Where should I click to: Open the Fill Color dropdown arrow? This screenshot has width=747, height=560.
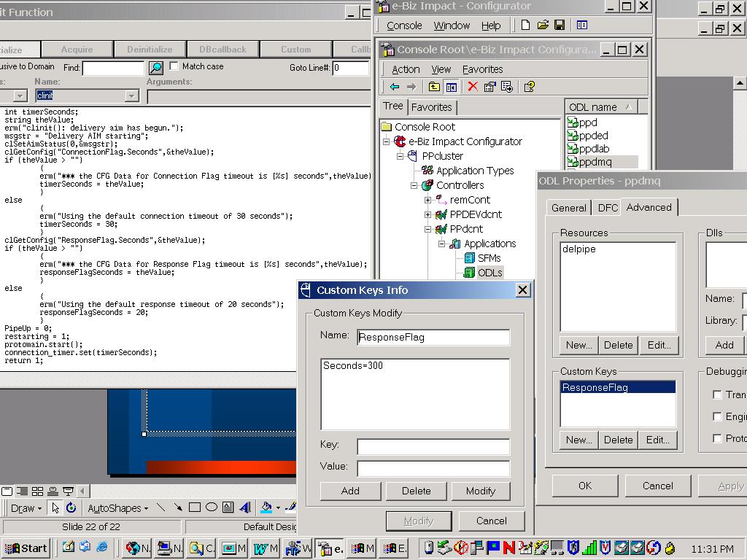tap(278, 508)
